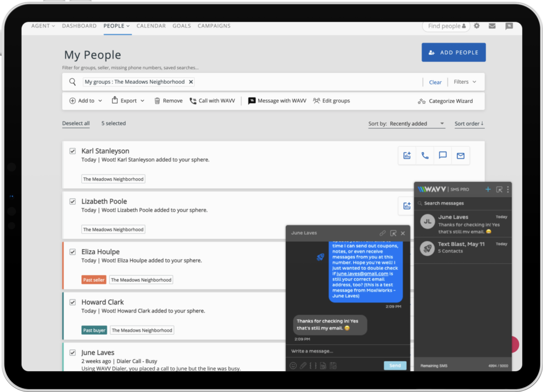
Task: Schedule a message via the calendar-clock icon
Action: pos(334,365)
